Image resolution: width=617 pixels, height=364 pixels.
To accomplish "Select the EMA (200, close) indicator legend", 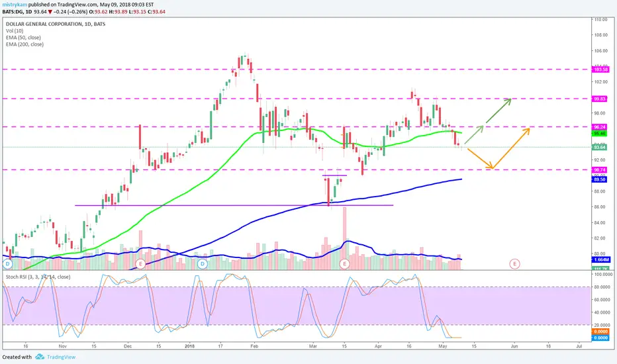I will pyautogui.click(x=24, y=44).
